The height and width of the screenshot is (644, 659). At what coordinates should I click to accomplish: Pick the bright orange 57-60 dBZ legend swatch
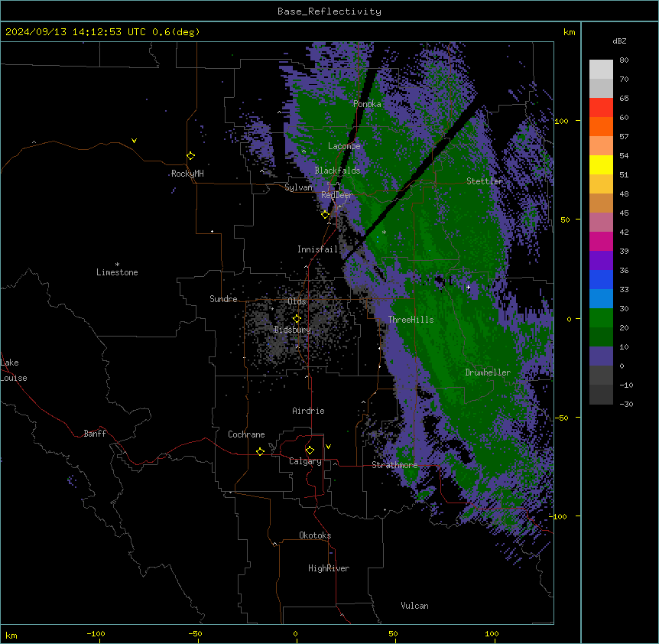[601, 126]
